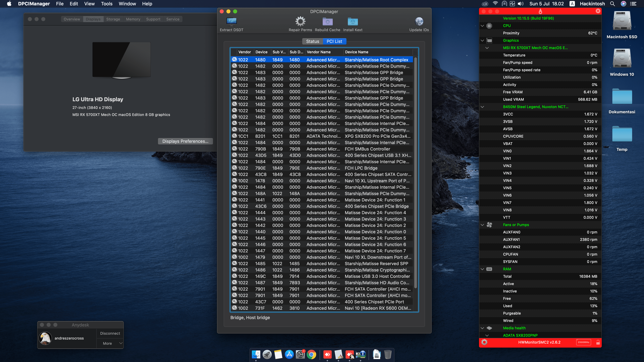Image resolution: width=644 pixels, height=362 pixels.
Task: Click the Extract DSDT toolbar icon
Action: 231,22
